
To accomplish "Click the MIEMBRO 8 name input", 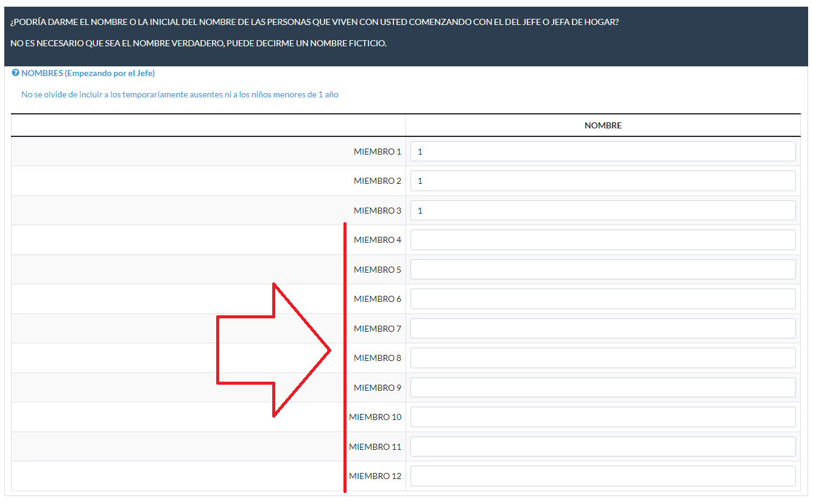I will pyautogui.click(x=602, y=358).
